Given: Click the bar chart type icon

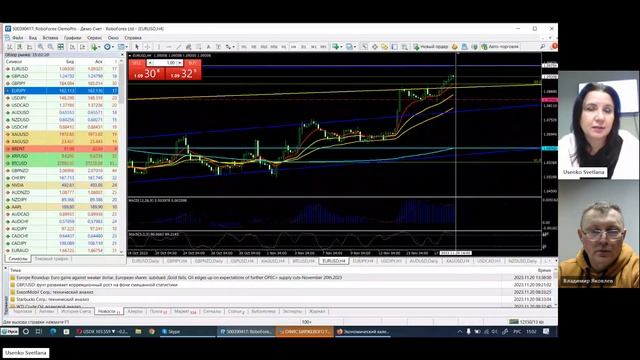Looking at the screenshot, I should [9, 47].
